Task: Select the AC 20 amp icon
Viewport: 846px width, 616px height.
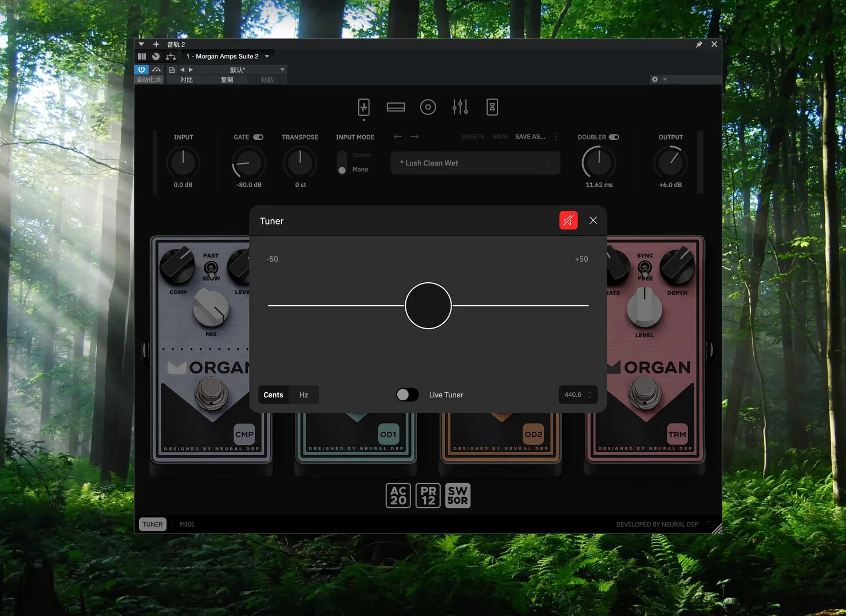Action: [398, 496]
